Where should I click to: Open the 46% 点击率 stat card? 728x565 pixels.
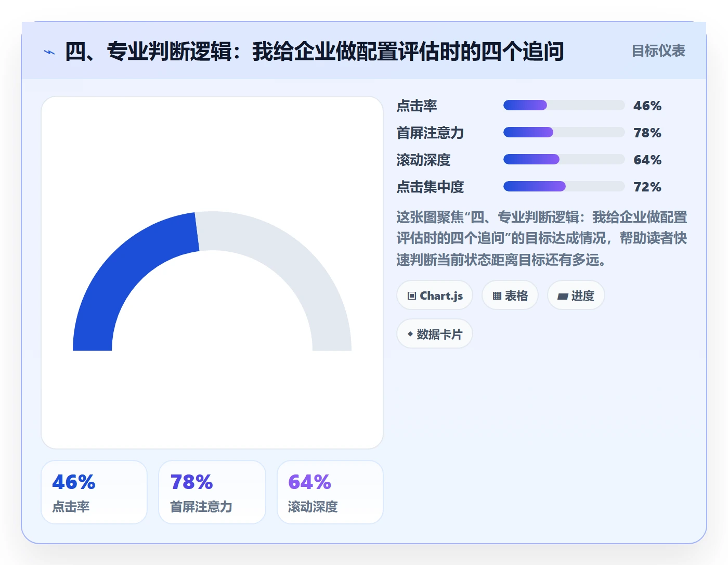94,492
